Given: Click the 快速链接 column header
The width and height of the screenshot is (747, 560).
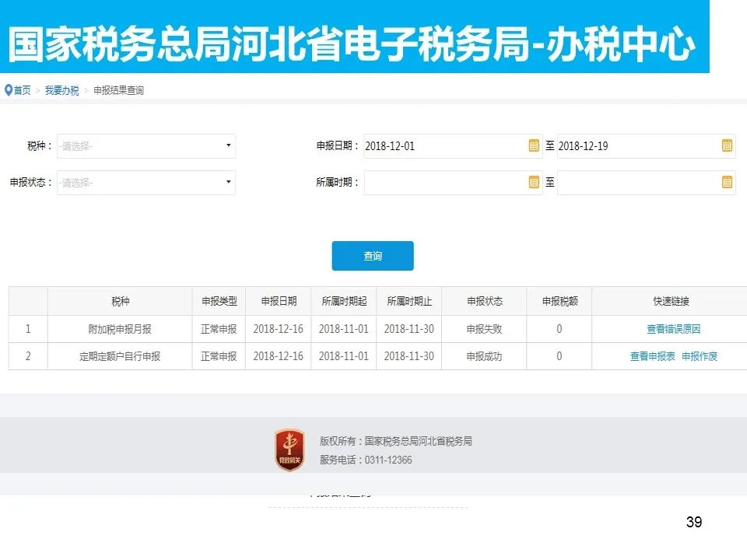Looking at the screenshot, I should [671, 301].
